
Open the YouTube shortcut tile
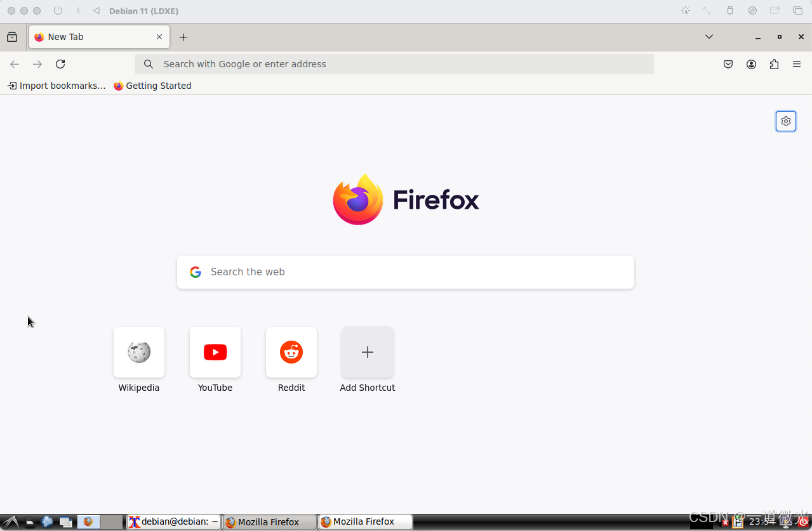coord(215,352)
